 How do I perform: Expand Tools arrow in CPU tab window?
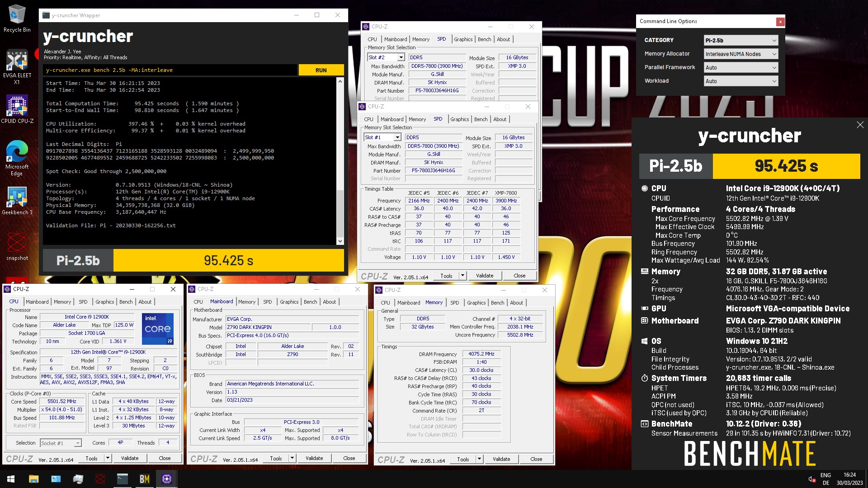[108, 458]
